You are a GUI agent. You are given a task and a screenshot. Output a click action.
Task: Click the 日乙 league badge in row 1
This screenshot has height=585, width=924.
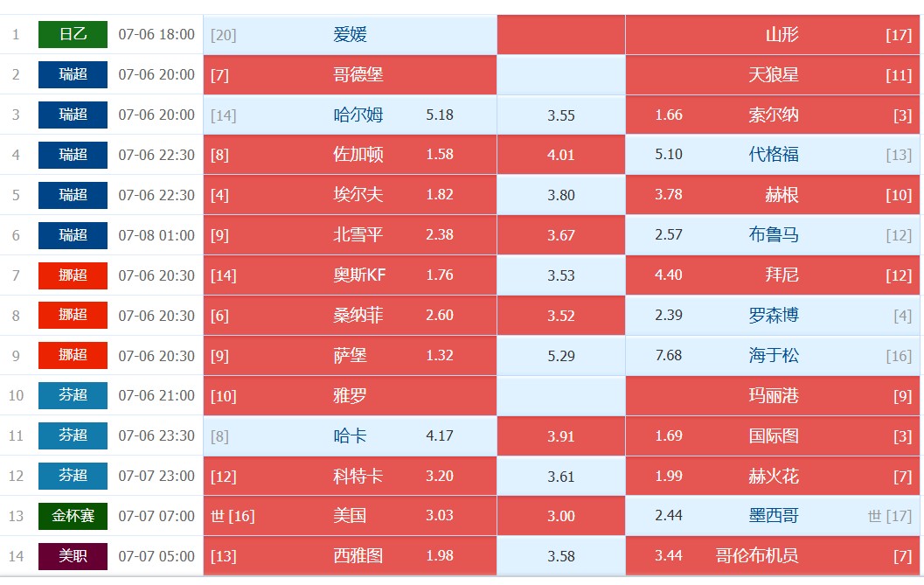point(73,34)
